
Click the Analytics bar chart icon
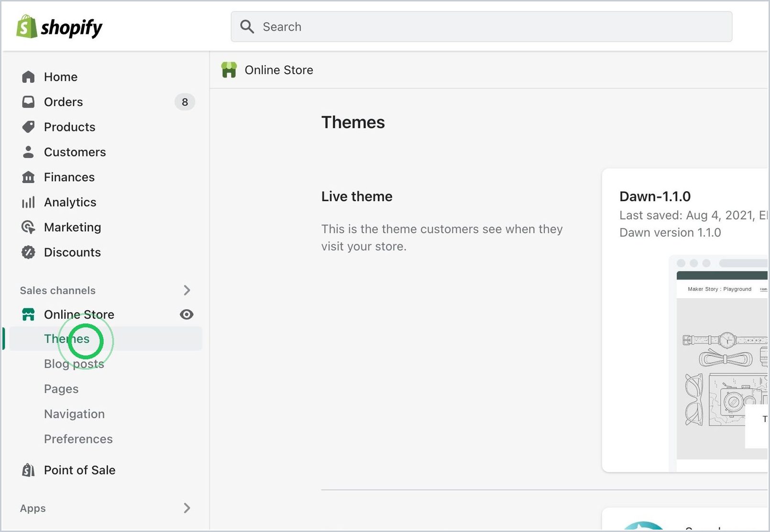coord(28,202)
